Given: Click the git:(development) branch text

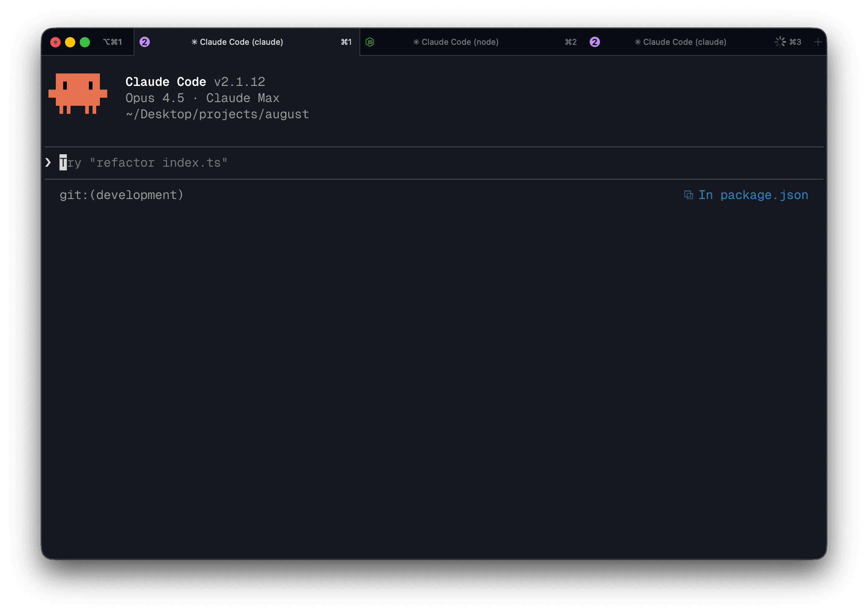Looking at the screenshot, I should tap(122, 195).
